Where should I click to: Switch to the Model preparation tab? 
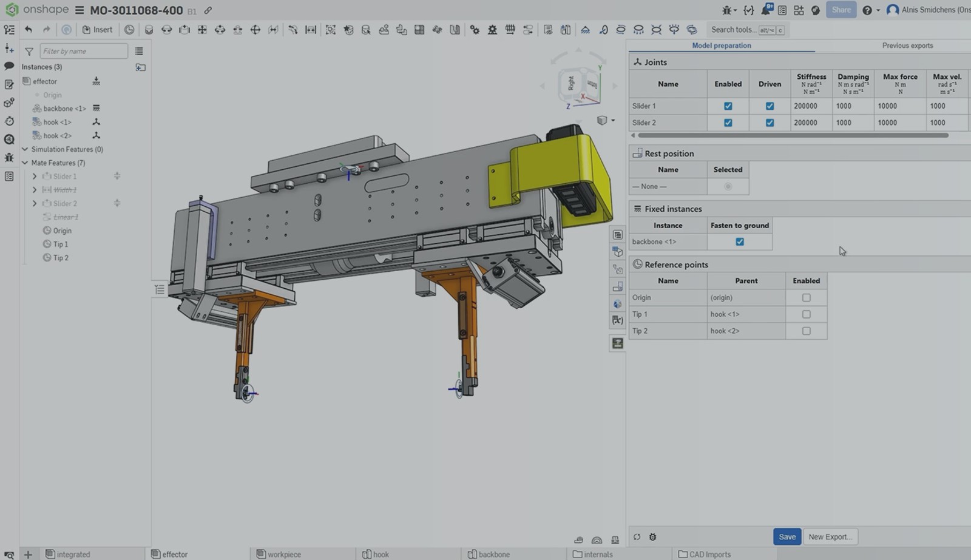tap(722, 46)
